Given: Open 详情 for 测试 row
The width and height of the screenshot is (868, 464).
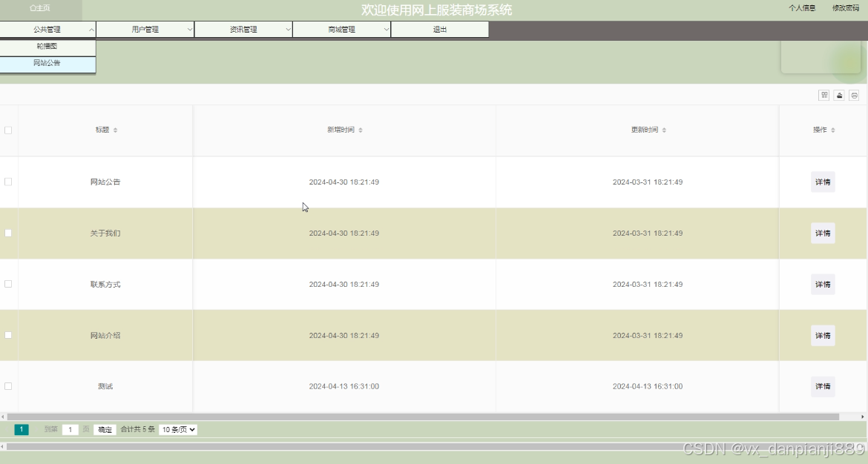Looking at the screenshot, I should (x=823, y=387).
